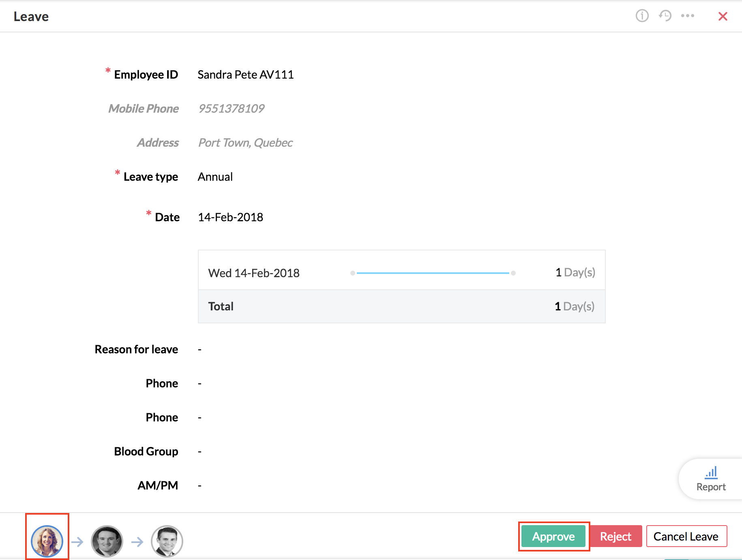Open the three-dots more options menu

tap(688, 16)
